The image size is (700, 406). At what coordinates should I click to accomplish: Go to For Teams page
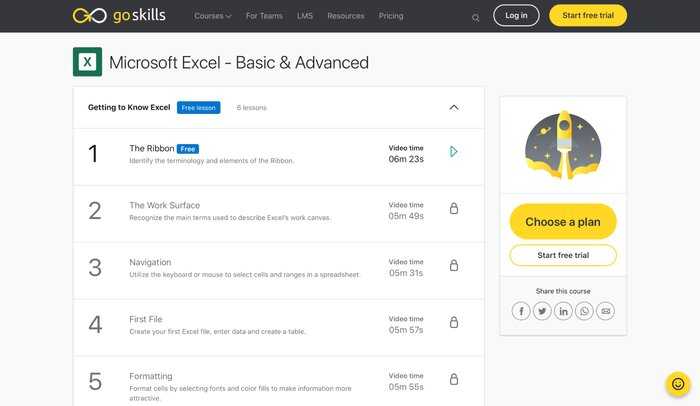coord(264,16)
